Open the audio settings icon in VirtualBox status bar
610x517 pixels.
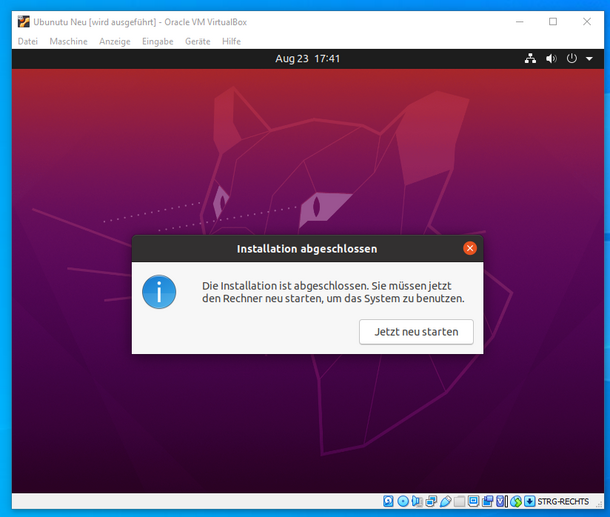tap(417, 501)
